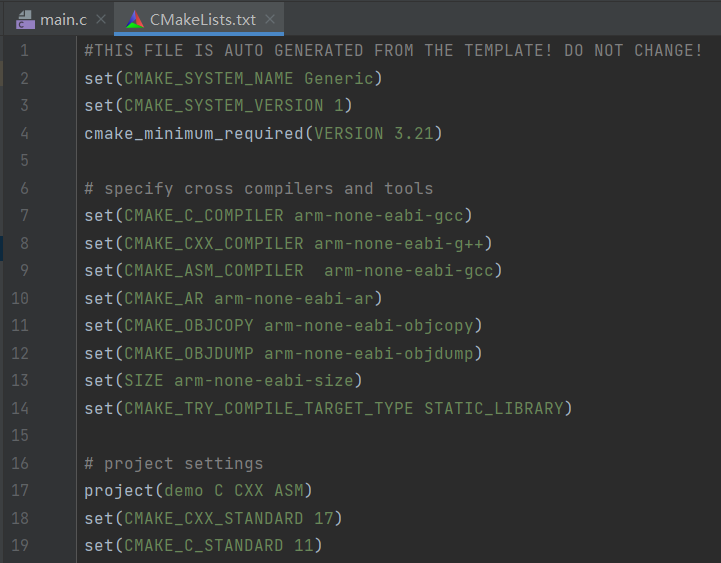Click the CMAKE_OBJCOPY variable name
Viewport: 721px width, 563px height.
189,326
